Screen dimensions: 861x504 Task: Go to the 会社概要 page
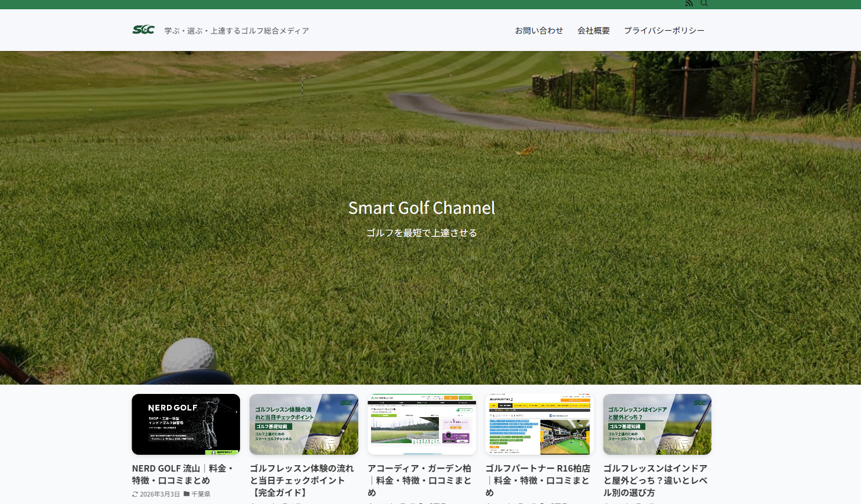[x=593, y=31]
